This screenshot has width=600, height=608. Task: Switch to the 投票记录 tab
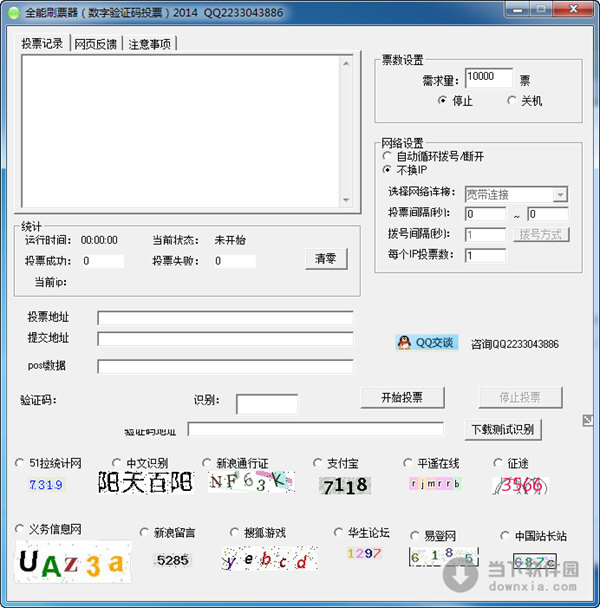pyautogui.click(x=42, y=43)
